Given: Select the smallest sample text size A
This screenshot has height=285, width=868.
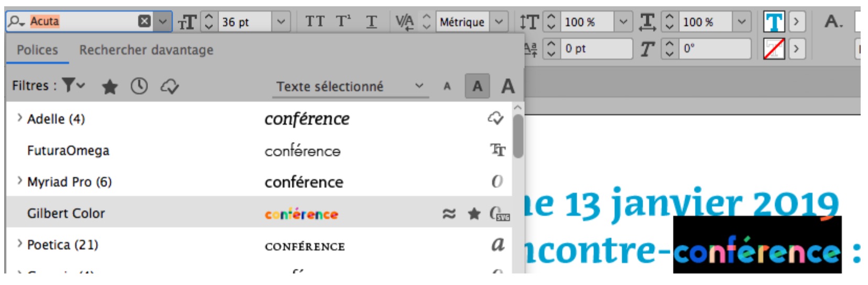Looking at the screenshot, I should (447, 86).
